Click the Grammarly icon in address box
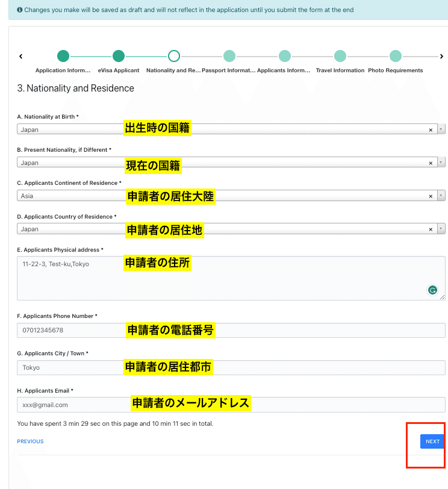The image size is (448, 489). pos(432,290)
